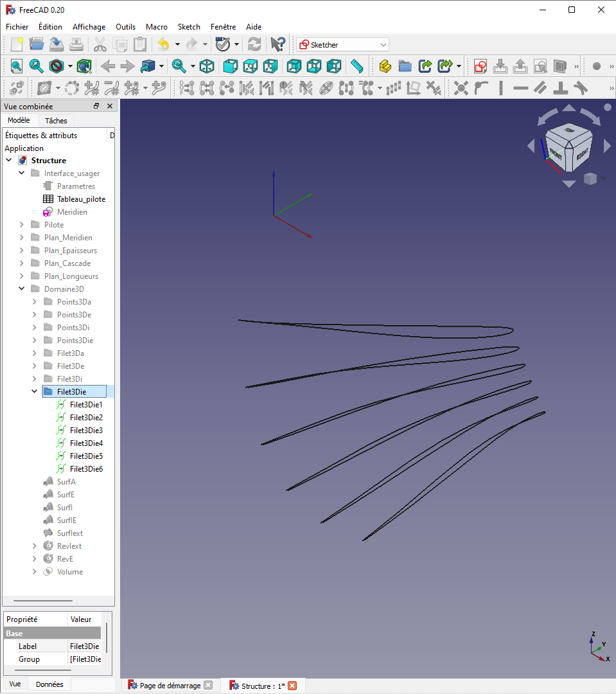Click the New document icon
This screenshot has height=694, width=616.
pos(16,44)
